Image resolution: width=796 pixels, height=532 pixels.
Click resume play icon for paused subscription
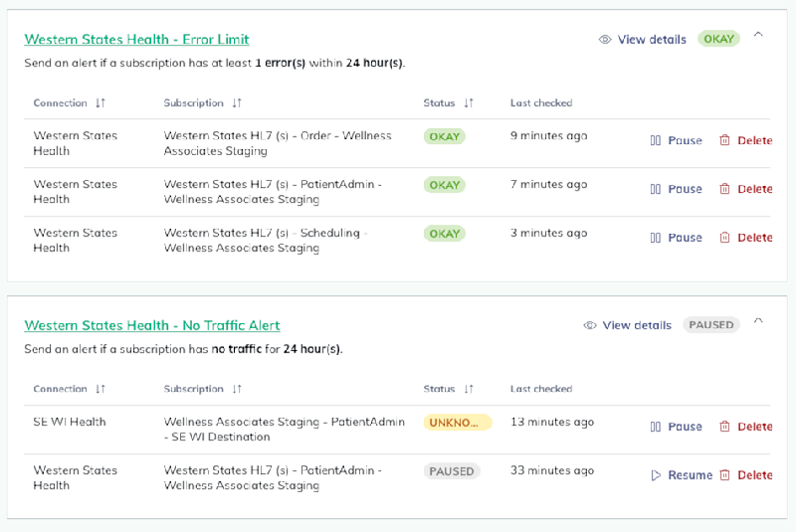coord(656,475)
